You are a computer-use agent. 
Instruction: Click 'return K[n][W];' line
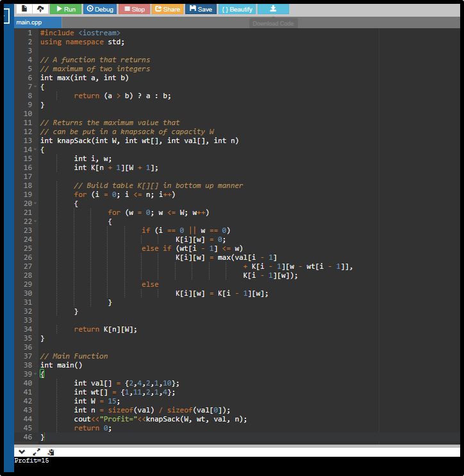tap(106, 329)
